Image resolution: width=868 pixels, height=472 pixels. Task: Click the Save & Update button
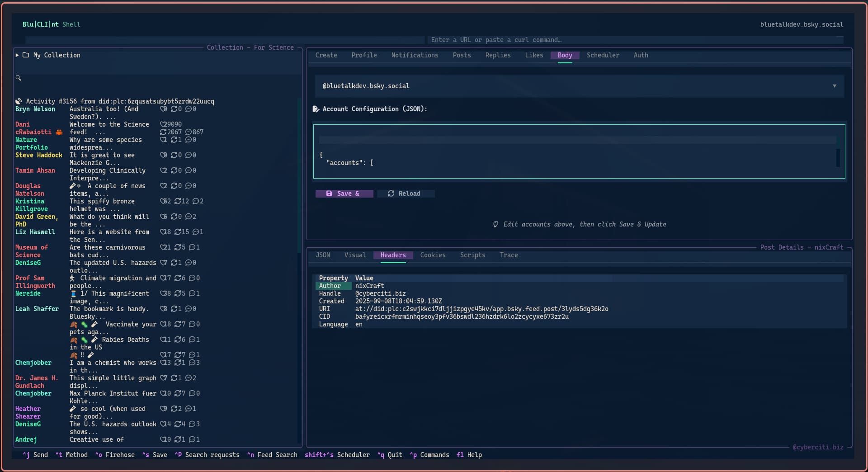(x=344, y=194)
